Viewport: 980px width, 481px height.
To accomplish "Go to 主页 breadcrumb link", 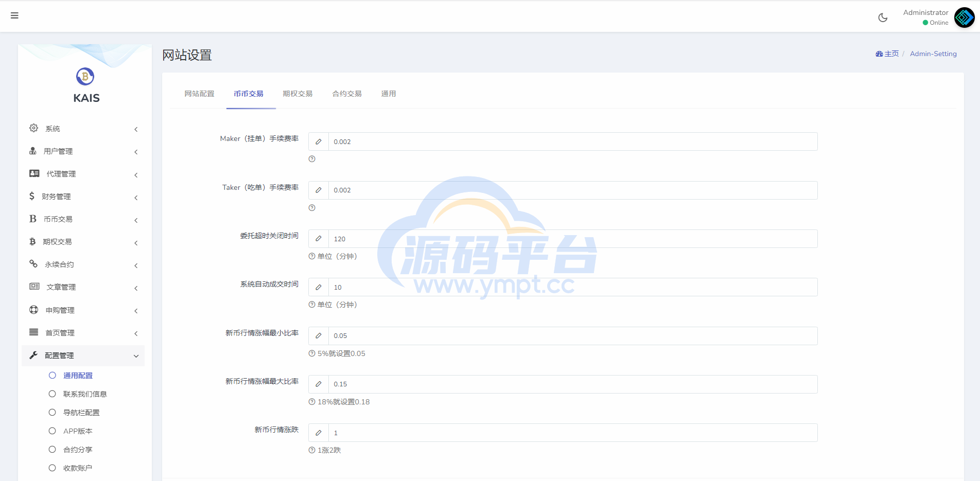I will coord(891,54).
